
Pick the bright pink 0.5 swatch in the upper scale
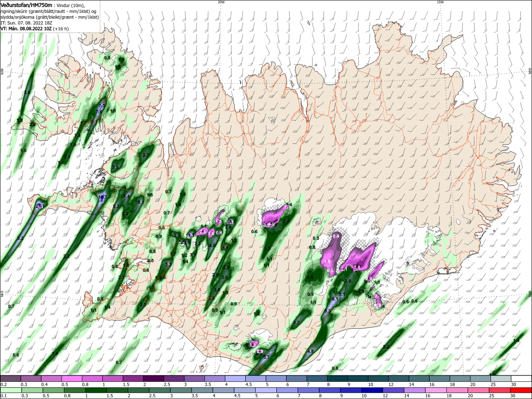pos(71,379)
